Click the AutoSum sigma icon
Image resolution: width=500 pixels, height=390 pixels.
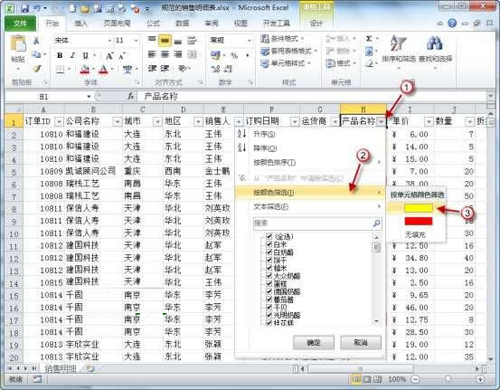tap(369, 39)
